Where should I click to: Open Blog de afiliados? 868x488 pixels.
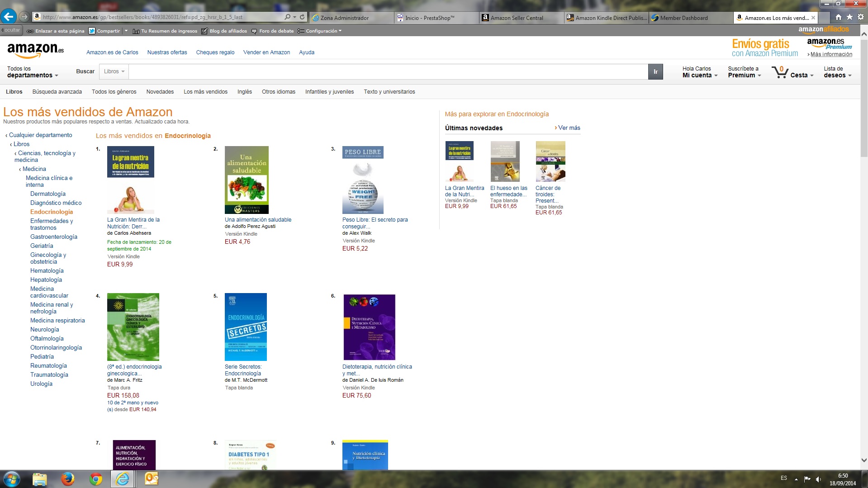(x=224, y=31)
